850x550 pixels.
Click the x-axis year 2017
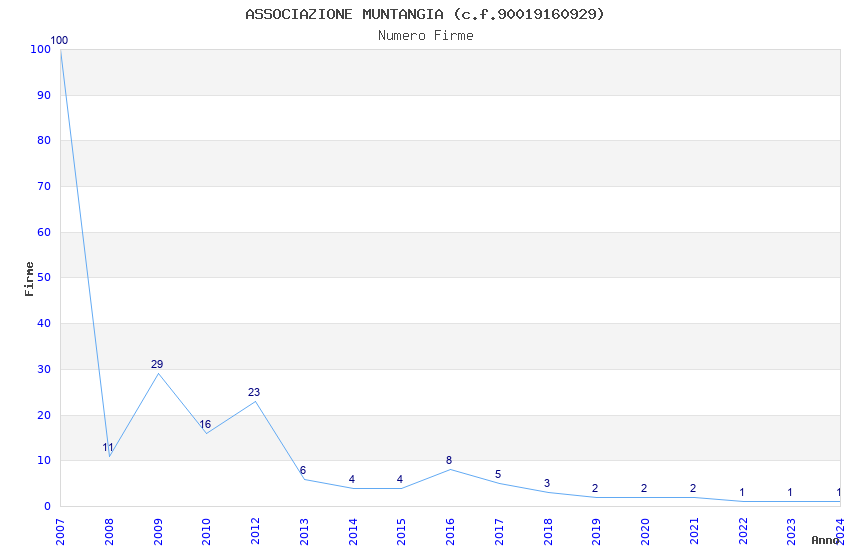[499, 532]
